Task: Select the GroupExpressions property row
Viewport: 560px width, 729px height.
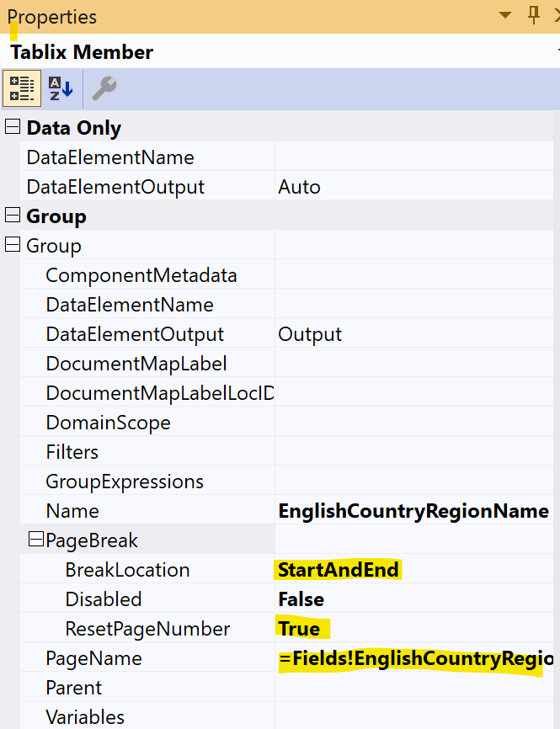Action: click(286, 482)
